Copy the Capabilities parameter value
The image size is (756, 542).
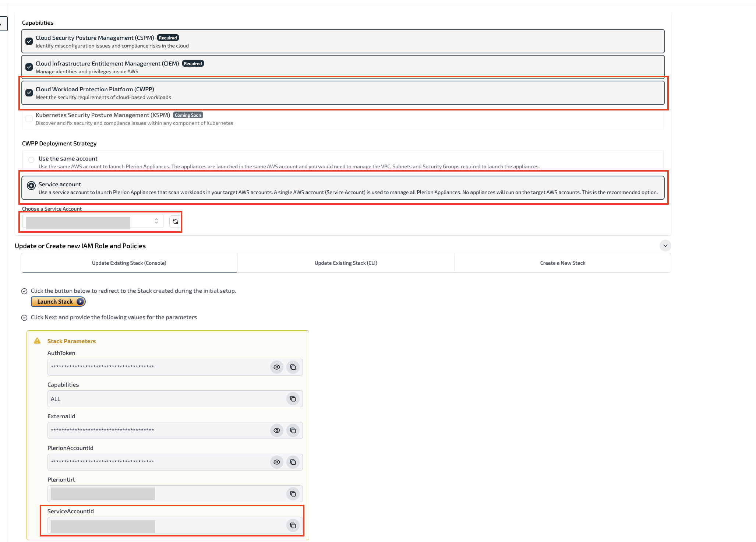coord(293,399)
